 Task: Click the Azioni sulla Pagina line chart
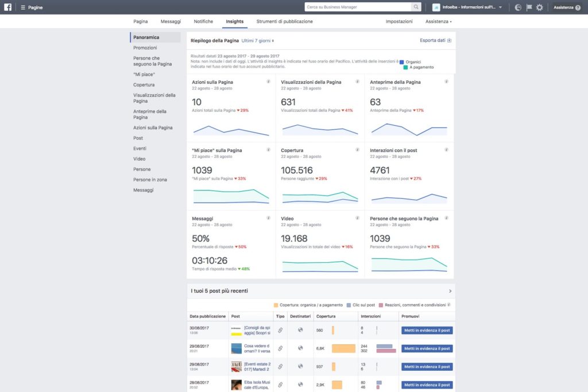[231, 130]
